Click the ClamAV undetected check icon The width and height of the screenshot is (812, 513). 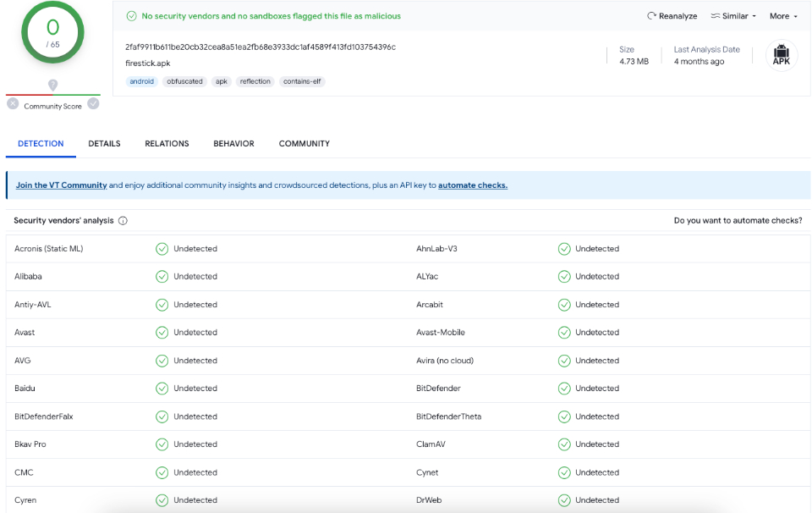pyautogui.click(x=564, y=444)
